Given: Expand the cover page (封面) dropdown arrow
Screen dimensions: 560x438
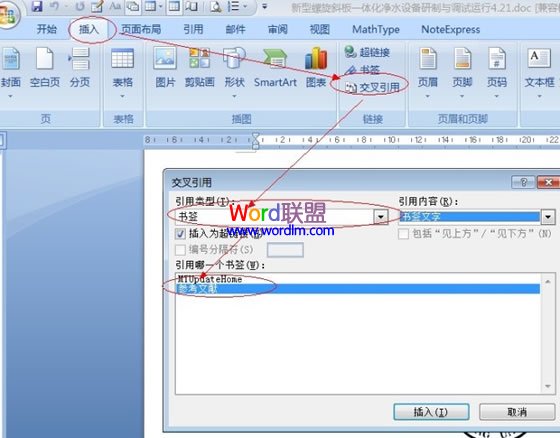Looking at the screenshot, I should pos(10,96).
